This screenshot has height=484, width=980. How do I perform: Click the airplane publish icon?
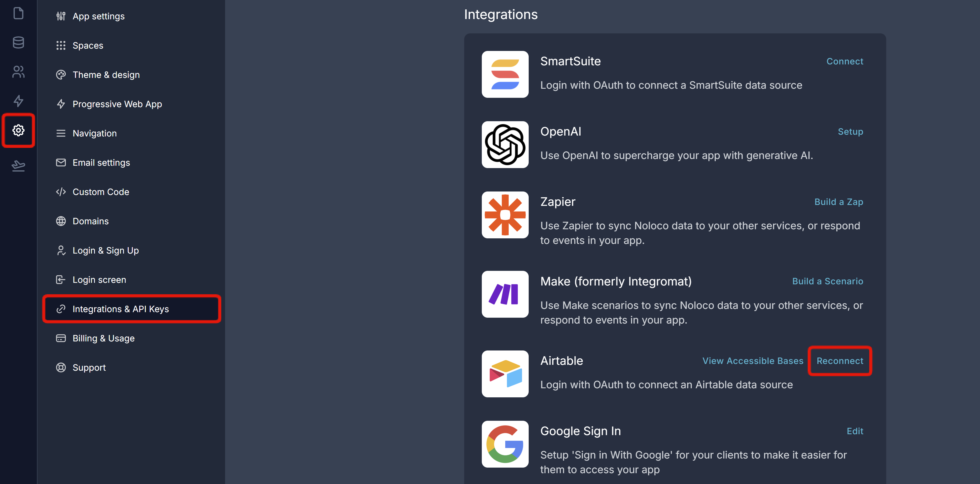pos(18,166)
